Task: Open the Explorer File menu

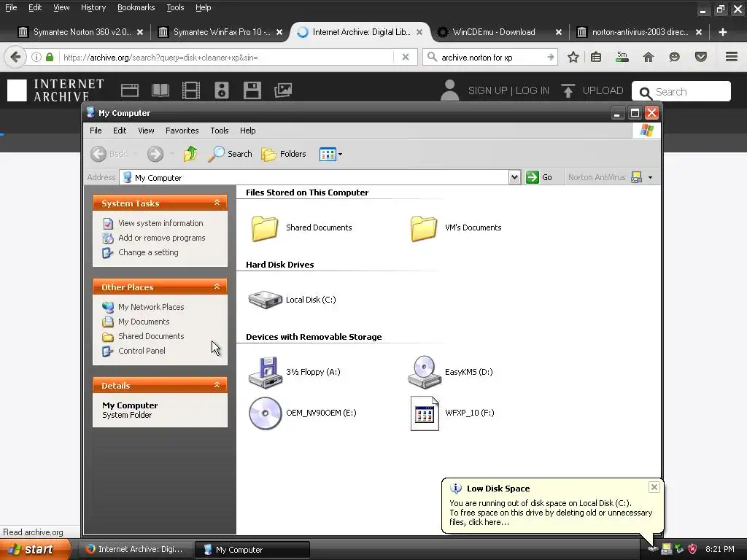Action: pos(96,131)
